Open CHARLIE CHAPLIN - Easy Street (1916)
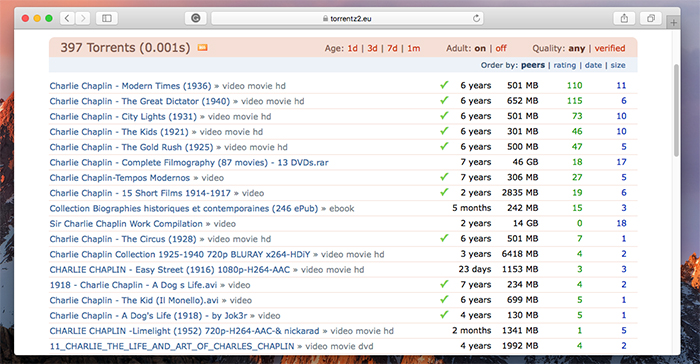Viewport: 700px width, 364px height. 170,270
